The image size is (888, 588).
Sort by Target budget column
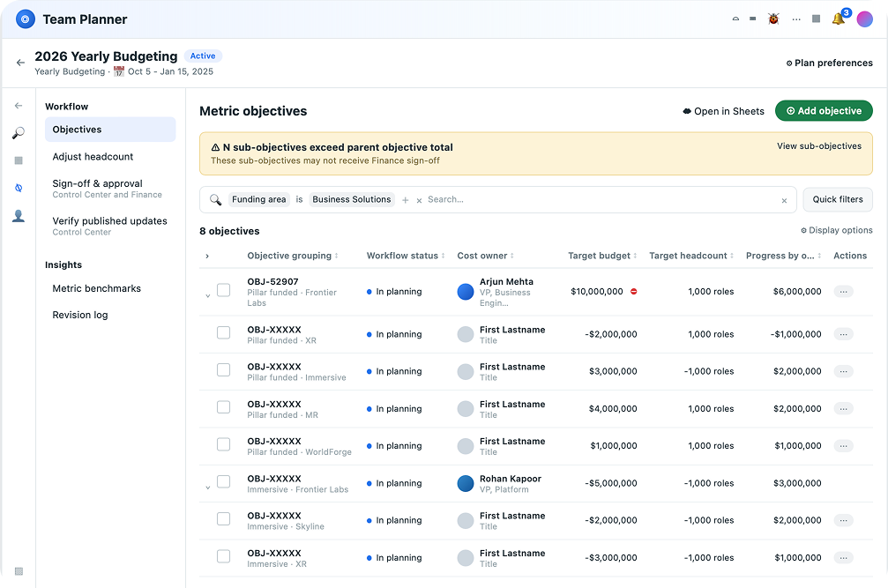[602, 256]
